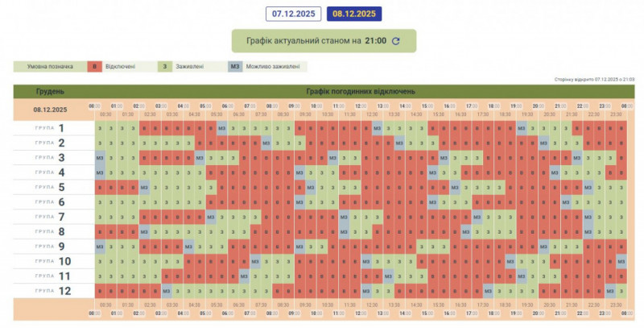The height and width of the screenshot is (328, 644).
Task: Click the 12:00 marker in top time header
Action: pos(361,106)
